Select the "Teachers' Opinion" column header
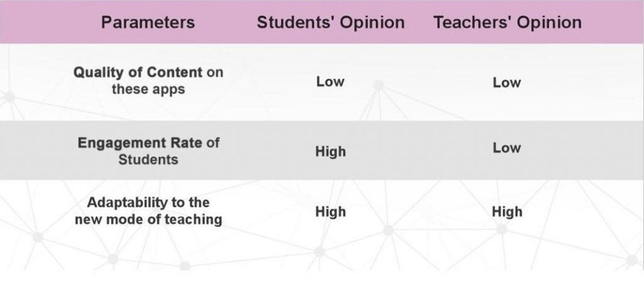This screenshot has height=283, width=644. [x=507, y=23]
